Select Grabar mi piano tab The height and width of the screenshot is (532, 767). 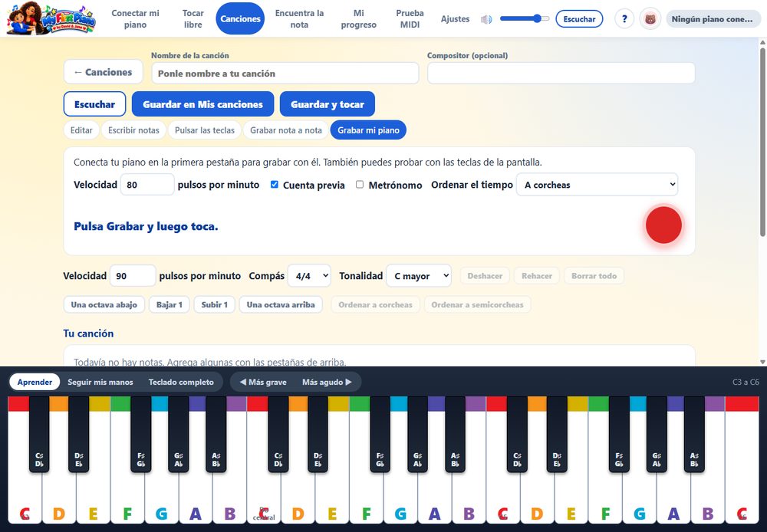(x=368, y=130)
